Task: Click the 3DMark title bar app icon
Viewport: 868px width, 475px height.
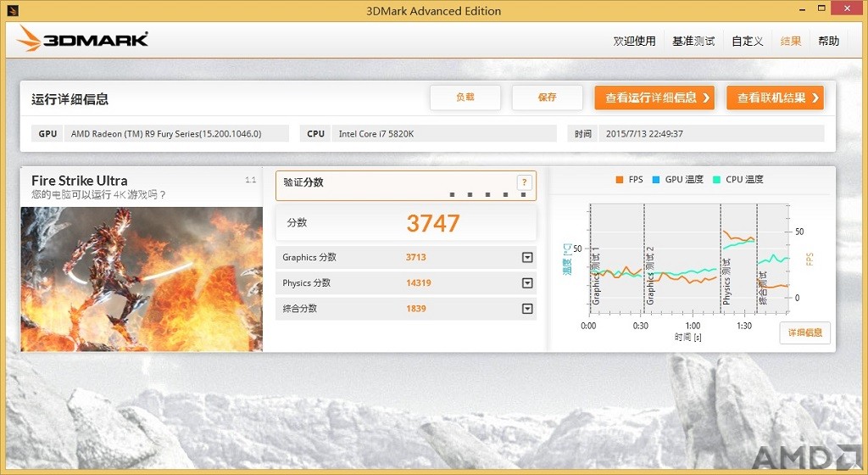Action: tap(14, 10)
